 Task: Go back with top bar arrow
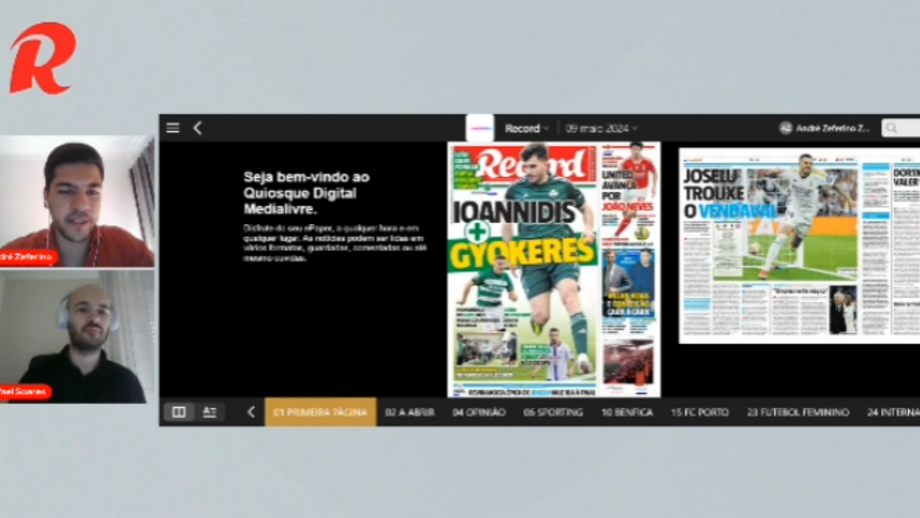198,128
